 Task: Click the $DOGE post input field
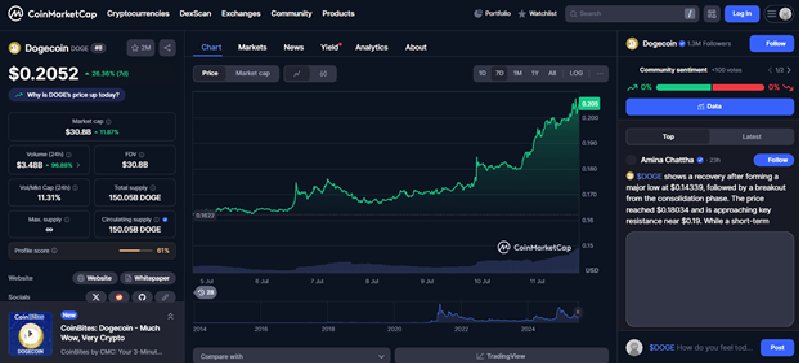coord(701,348)
